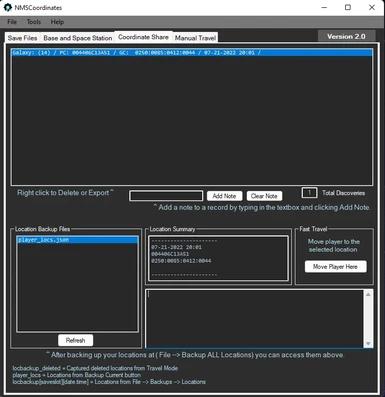This screenshot has height=397, width=385.
Task: Click inside the Location Summary text box
Action: coord(218,258)
